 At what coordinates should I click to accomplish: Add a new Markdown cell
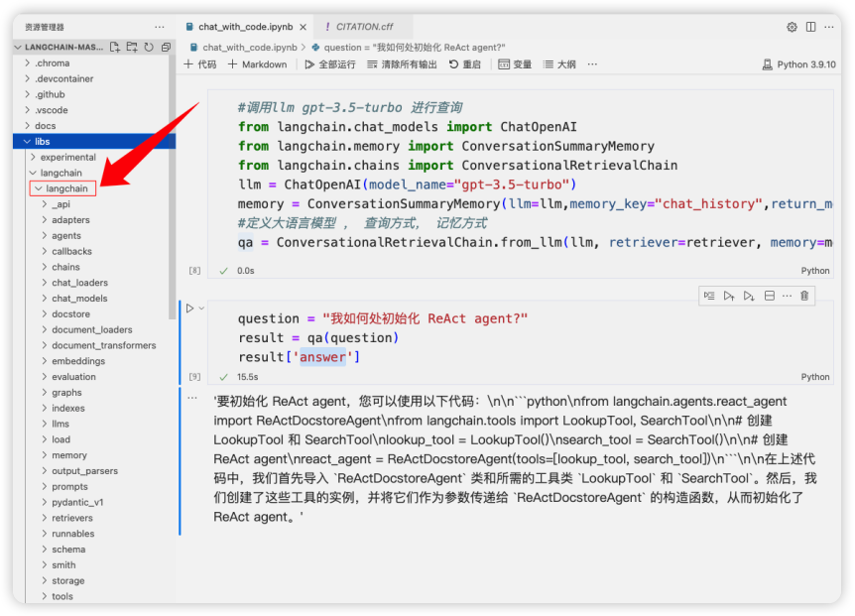(257, 64)
